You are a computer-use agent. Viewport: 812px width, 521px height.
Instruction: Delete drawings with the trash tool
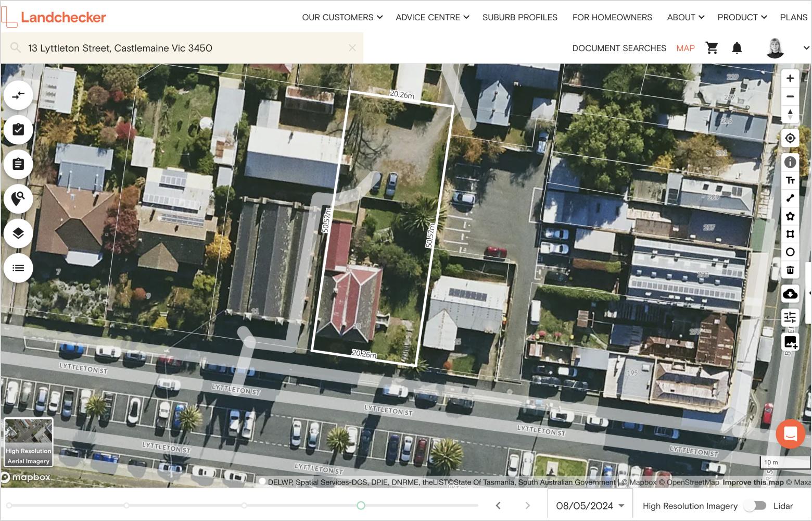[x=790, y=270]
